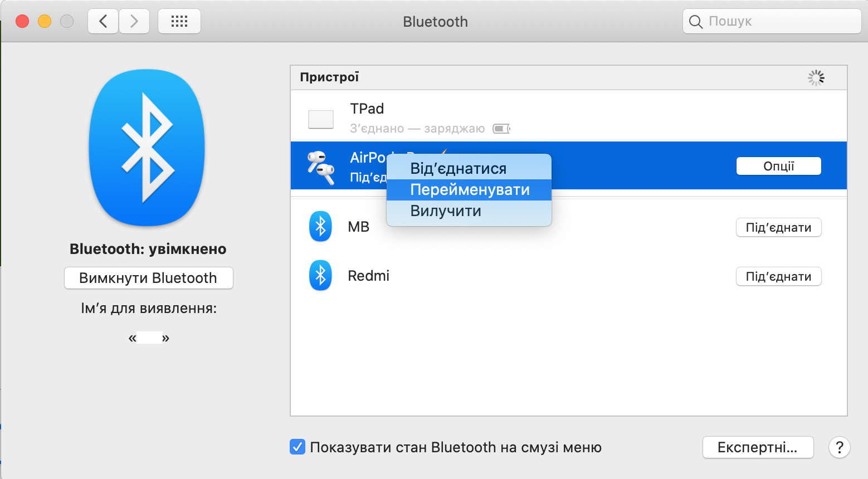The image size is (868, 479).
Task: Go back with the left chevron button
Action: coord(103,21)
